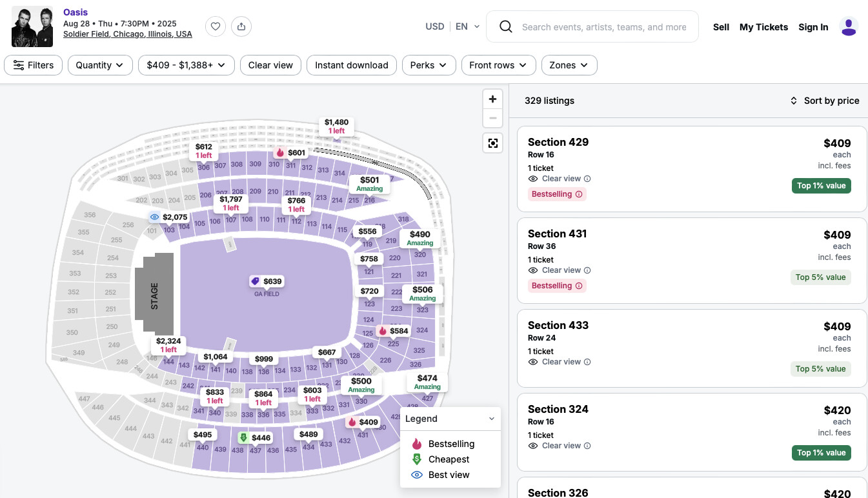Zoom in on the seat map
Image resolution: width=868 pixels, height=498 pixels.
(x=492, y=99)
